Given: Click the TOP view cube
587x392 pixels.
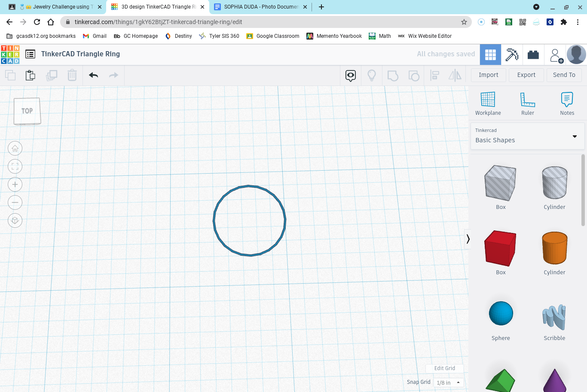Looking at the screenshot, I should 27,111.
